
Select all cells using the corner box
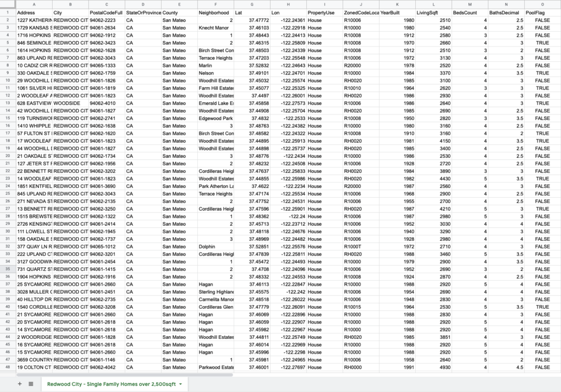click(8, 4)
